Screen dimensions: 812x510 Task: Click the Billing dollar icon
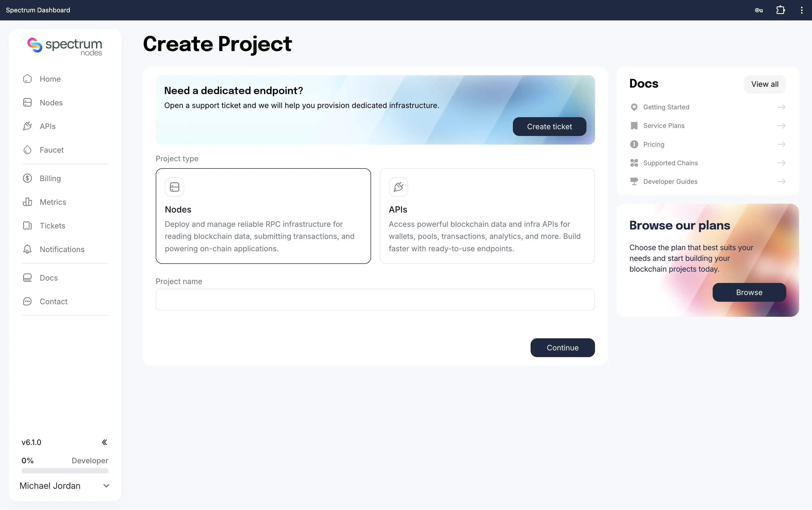(x=27, y=178)
